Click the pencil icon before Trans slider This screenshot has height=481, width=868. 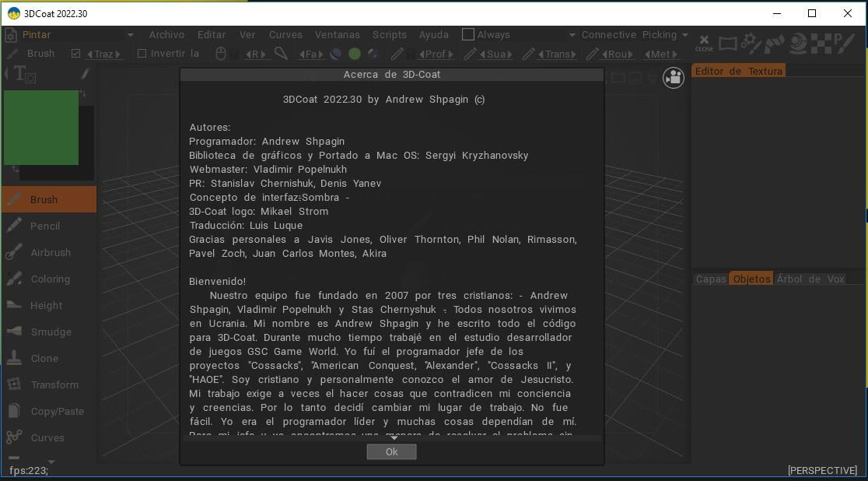pyautogui.click(x=529, y=54)
